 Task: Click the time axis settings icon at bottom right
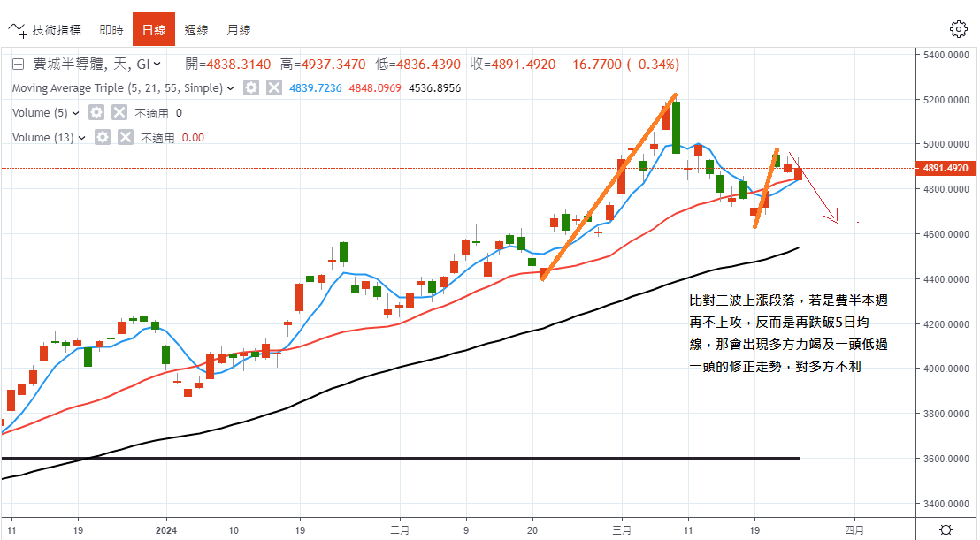[946, 529]
